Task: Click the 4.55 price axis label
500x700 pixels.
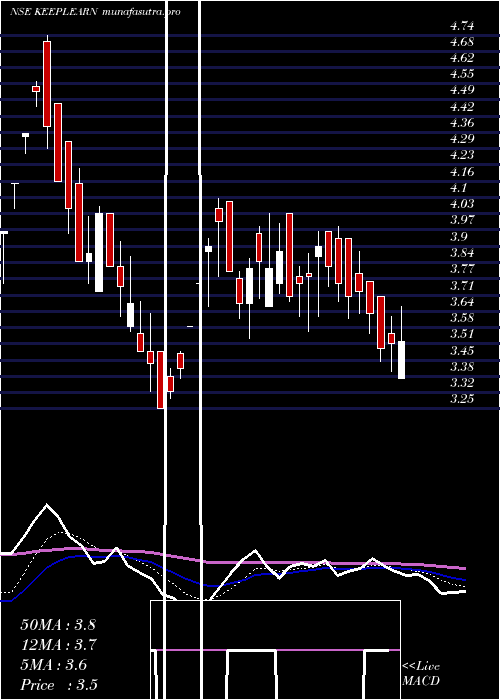Action: 462,74
